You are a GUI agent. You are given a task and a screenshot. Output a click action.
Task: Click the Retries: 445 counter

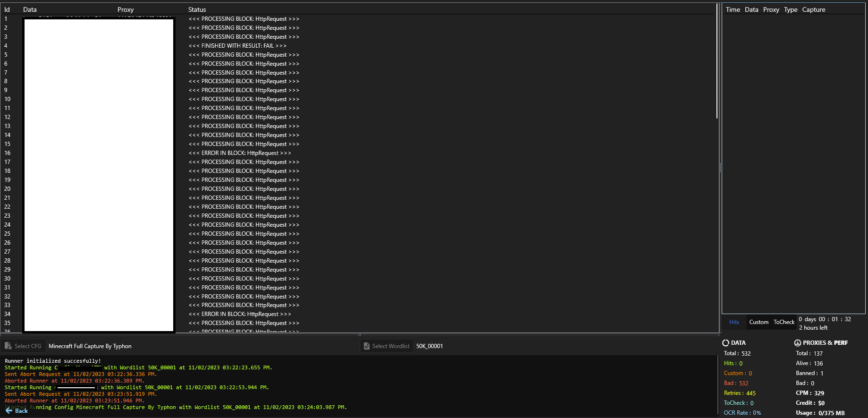pyautogui.click(x=740, y=393)
